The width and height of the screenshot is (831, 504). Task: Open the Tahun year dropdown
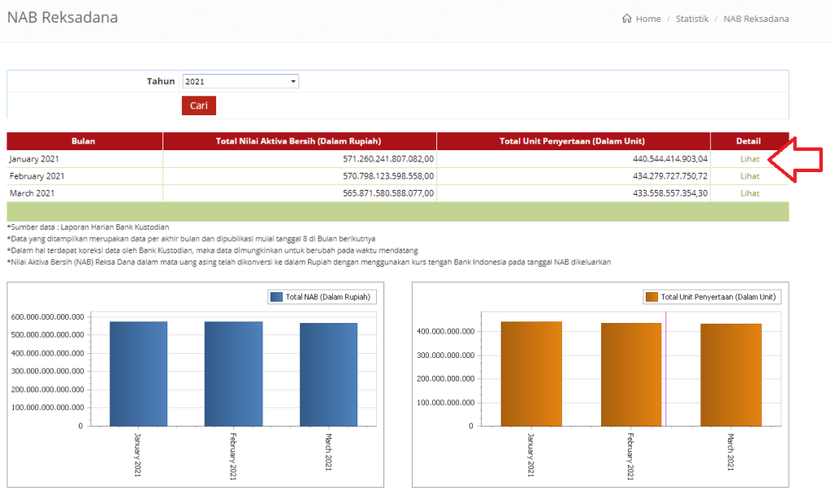click(240, 81)
